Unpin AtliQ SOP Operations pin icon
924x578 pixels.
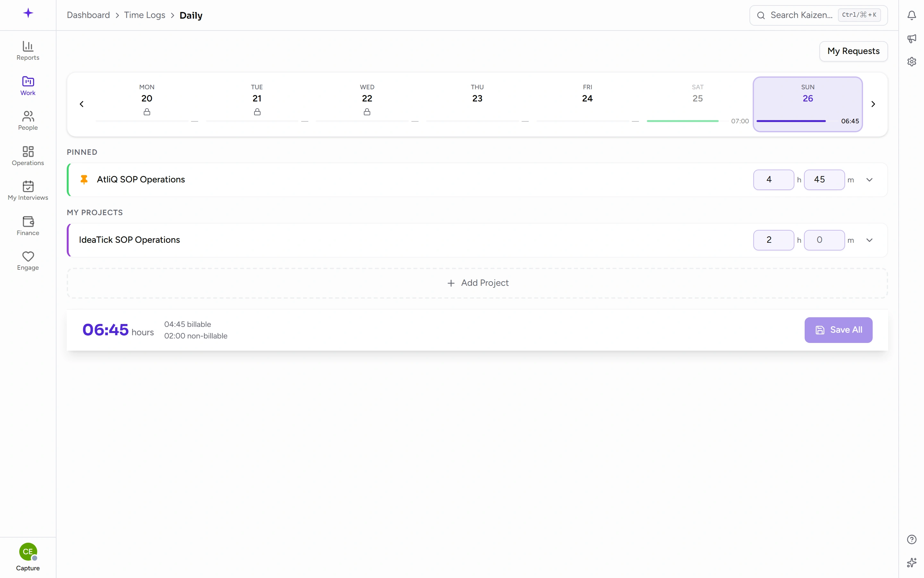pyautogui.click(x=84, y=180)
